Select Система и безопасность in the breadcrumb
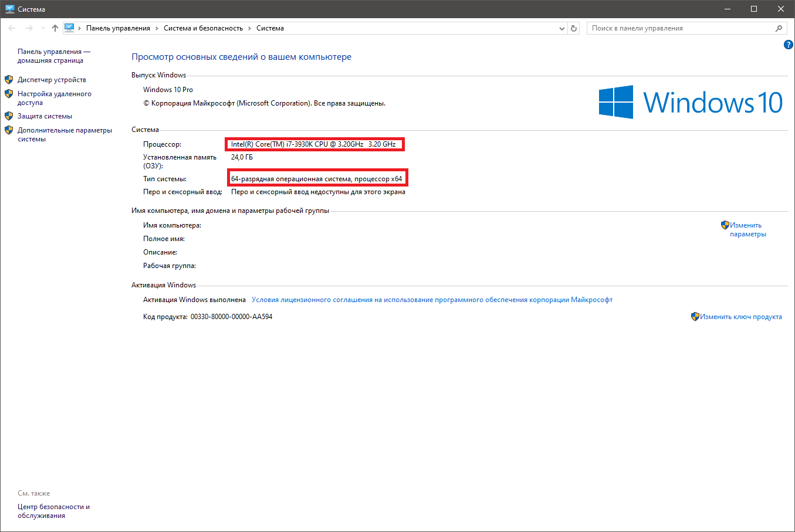The width and height of the screenshot is (795, 532). click(203, 28)
